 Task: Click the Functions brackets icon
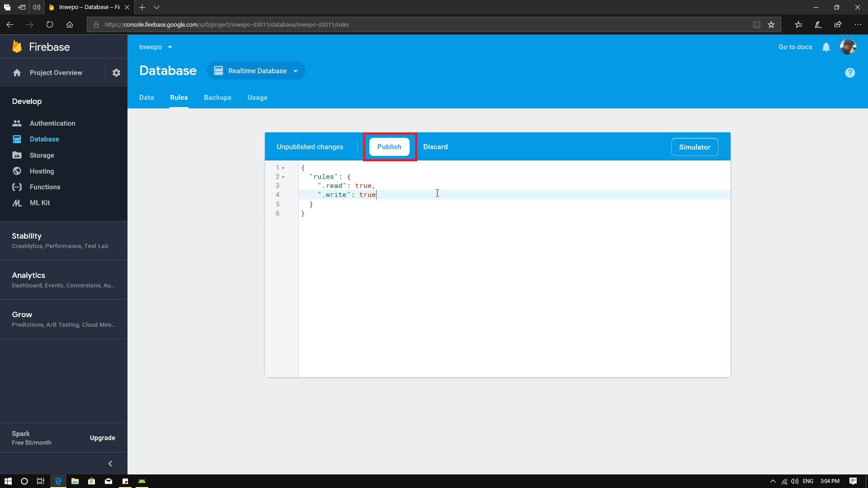pos(17,187)
